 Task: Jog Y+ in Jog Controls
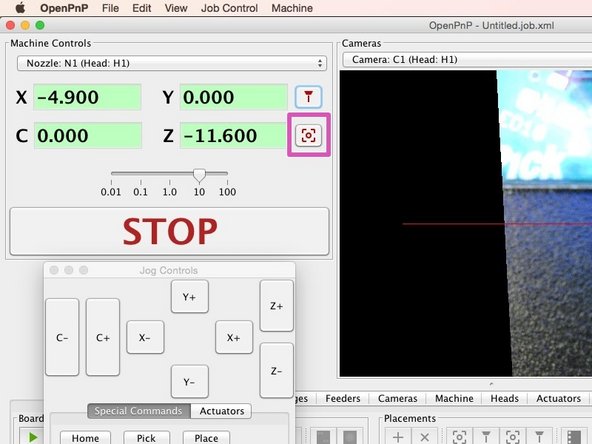pyautogui.click(x=190, y=297)
